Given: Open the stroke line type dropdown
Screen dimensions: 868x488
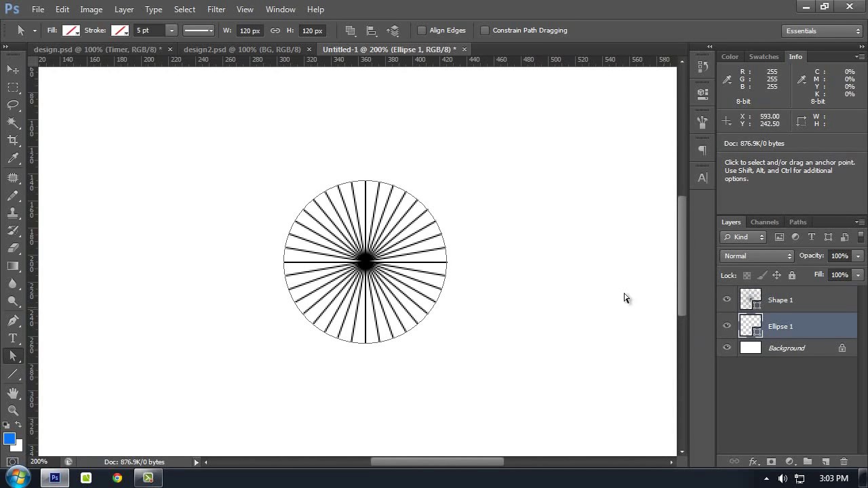Looking at the screenshot, I should pyautogui.click(x=199, y=30).
